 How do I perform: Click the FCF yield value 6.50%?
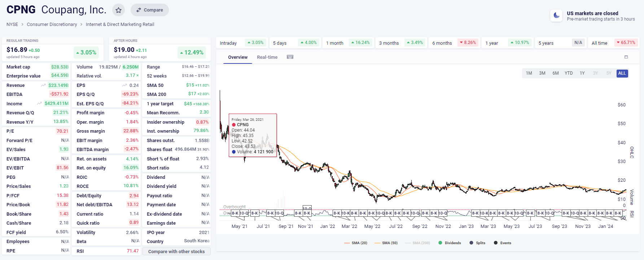click(x=62, y=232)
